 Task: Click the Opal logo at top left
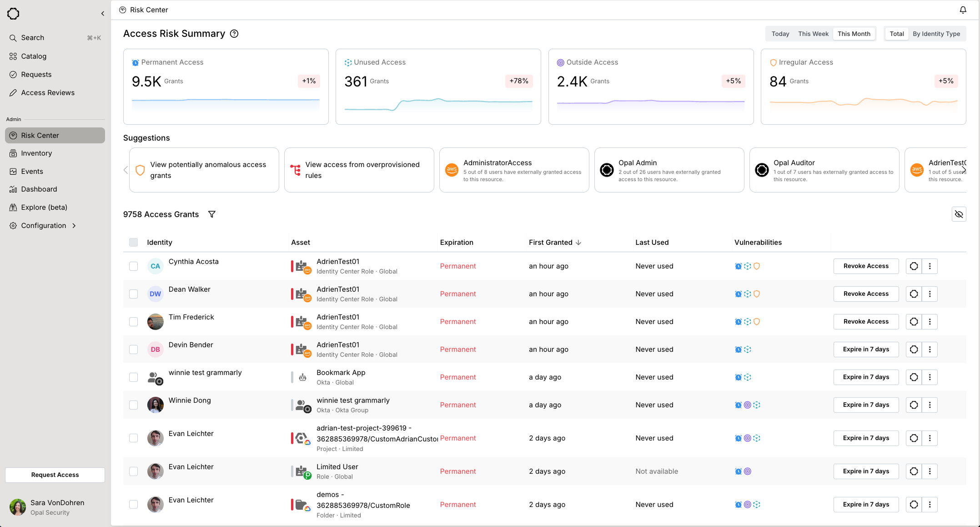13,14
